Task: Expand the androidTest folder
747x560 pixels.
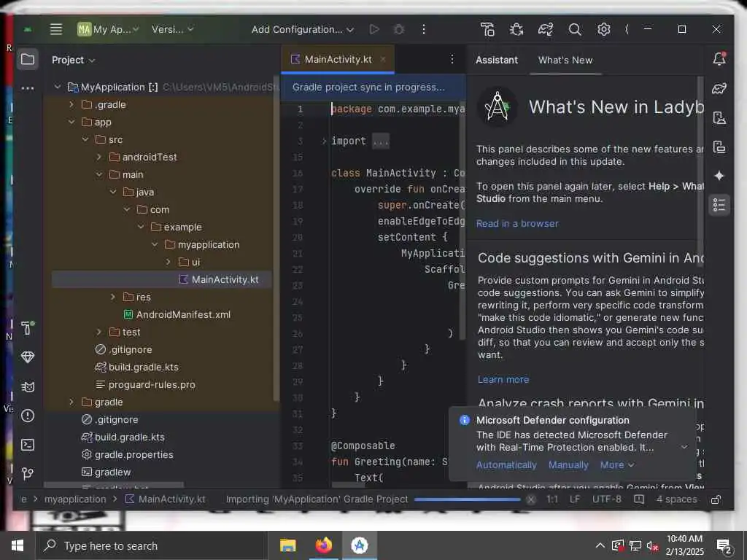Action: point(99,157)
